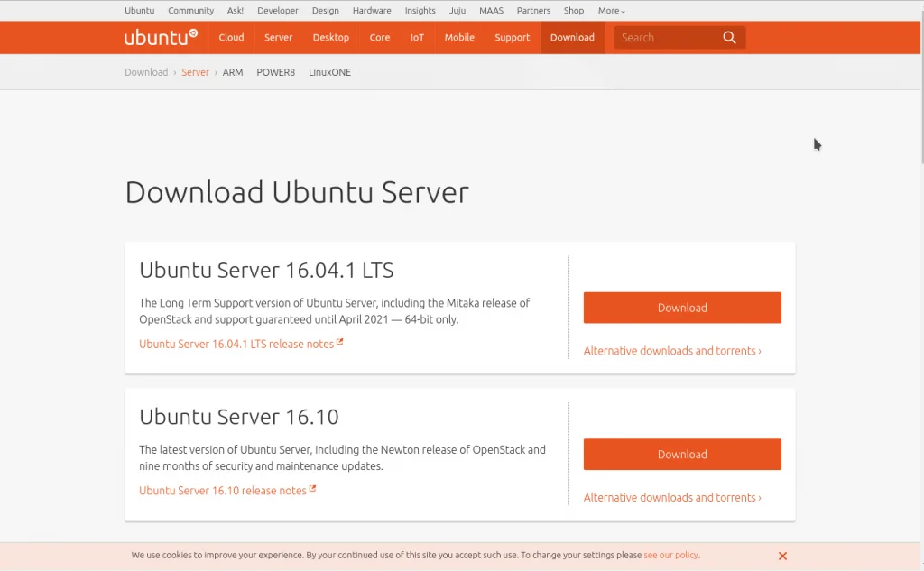Open the LinuxONE server download page
The width and height of the screenshot is (924, 571).
point(329,72)
